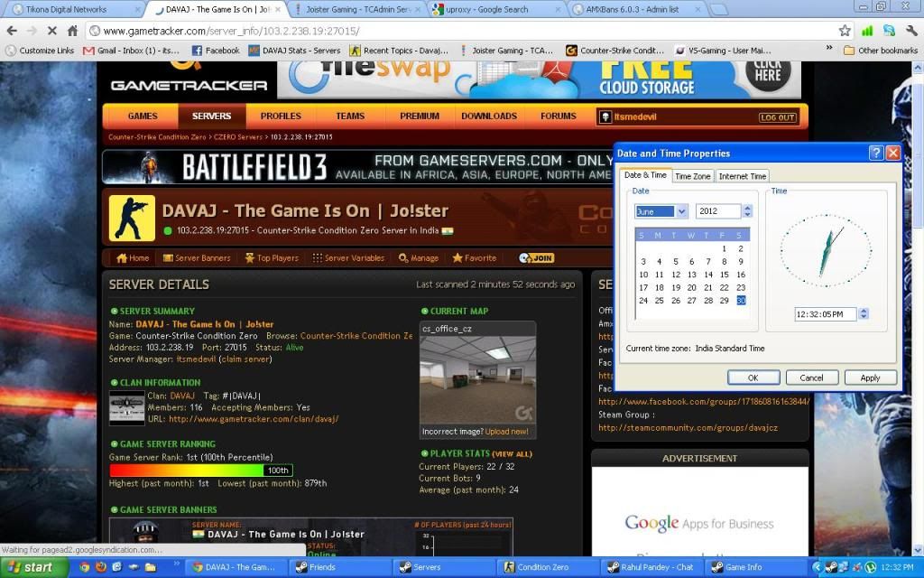The image size is (924, 578).
Task: Click Cancel in Date and Time Properties
Action: click(811, 378)
